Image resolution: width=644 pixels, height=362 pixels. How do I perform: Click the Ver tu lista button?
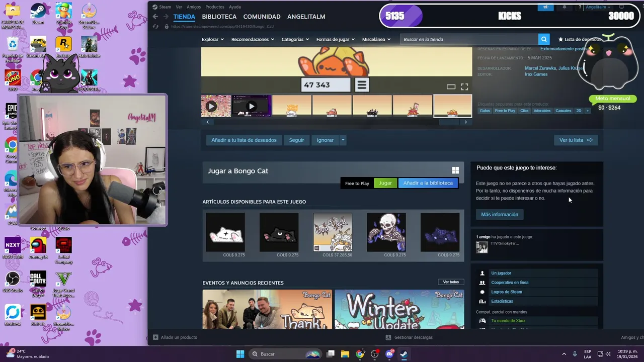tap(576, 140)
